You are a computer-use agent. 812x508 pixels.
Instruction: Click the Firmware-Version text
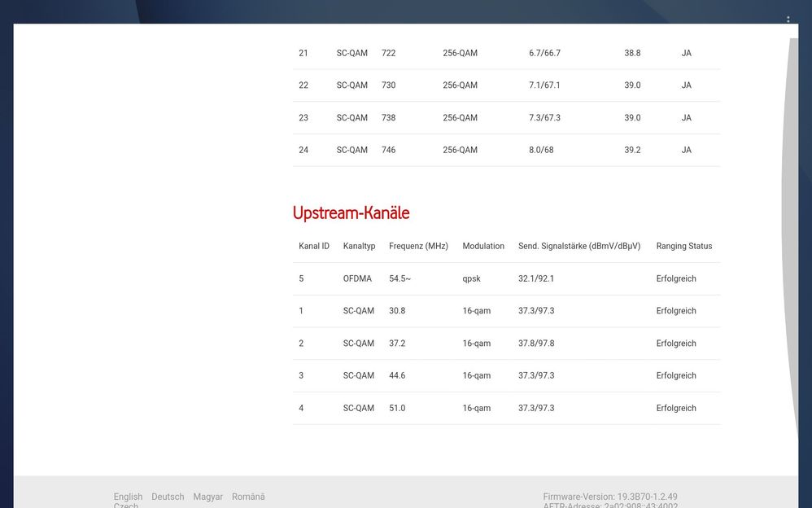click(x=610, y=496)
